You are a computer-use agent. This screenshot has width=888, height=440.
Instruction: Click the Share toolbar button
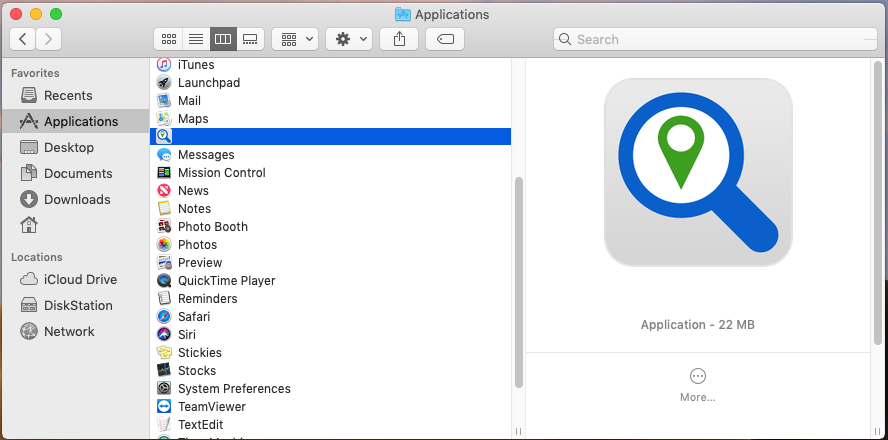coord(399,39)
